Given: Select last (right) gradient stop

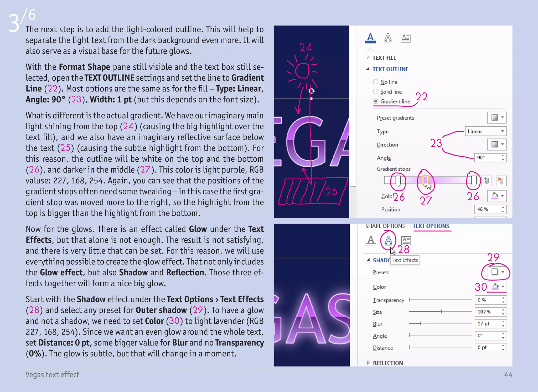Looking at the screenshot, I should tap(474, 181).
